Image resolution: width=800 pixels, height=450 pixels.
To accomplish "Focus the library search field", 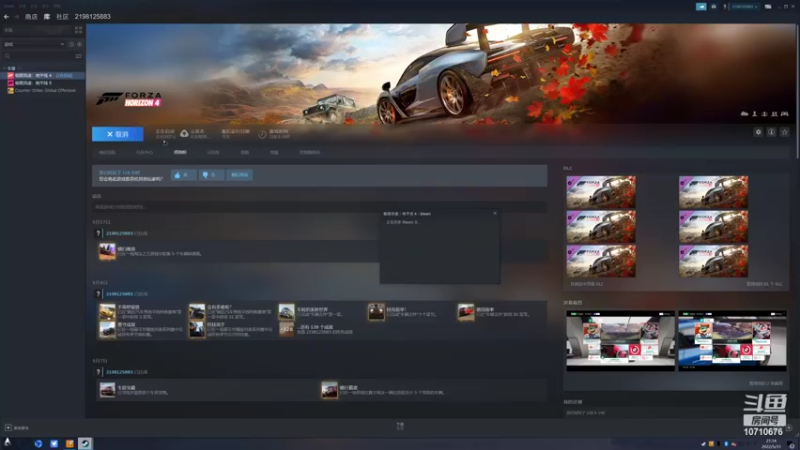I will coord(38,56).
